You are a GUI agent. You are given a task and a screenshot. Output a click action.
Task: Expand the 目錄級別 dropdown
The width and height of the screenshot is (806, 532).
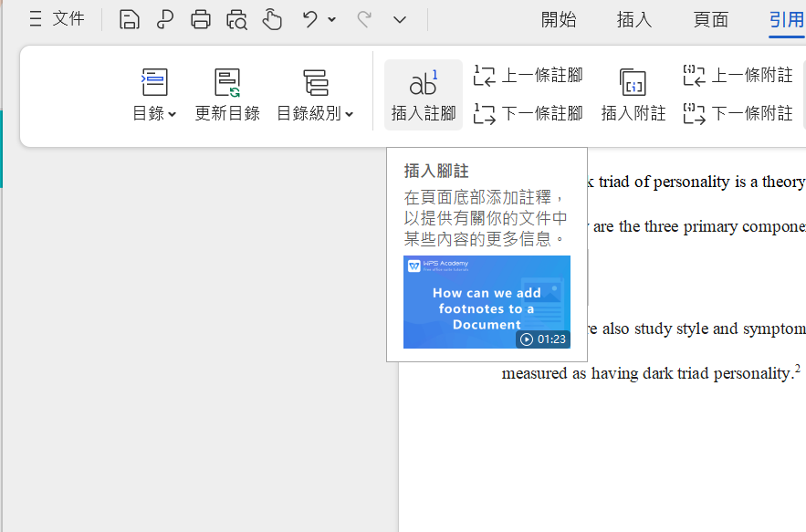[x=315, y=113]
